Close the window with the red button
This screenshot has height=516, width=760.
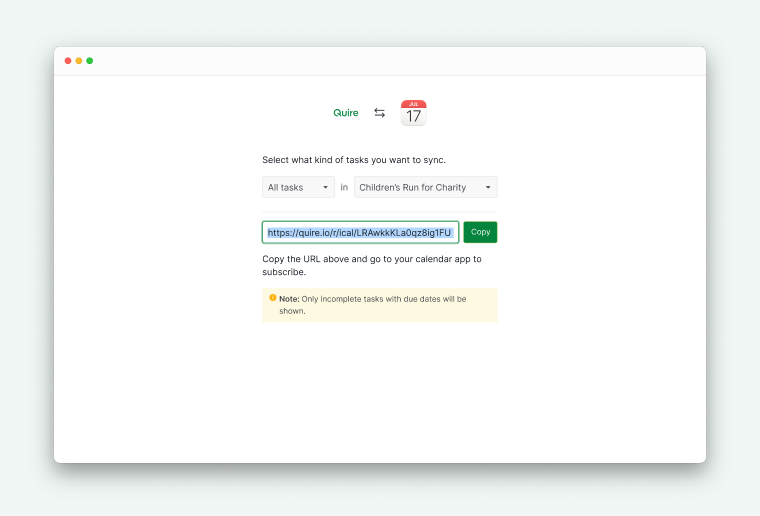68,61
